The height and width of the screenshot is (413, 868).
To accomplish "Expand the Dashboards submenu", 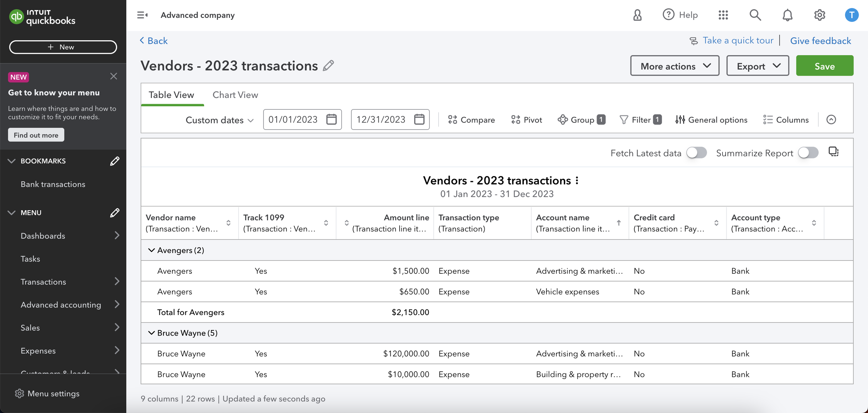I will 117,236.
